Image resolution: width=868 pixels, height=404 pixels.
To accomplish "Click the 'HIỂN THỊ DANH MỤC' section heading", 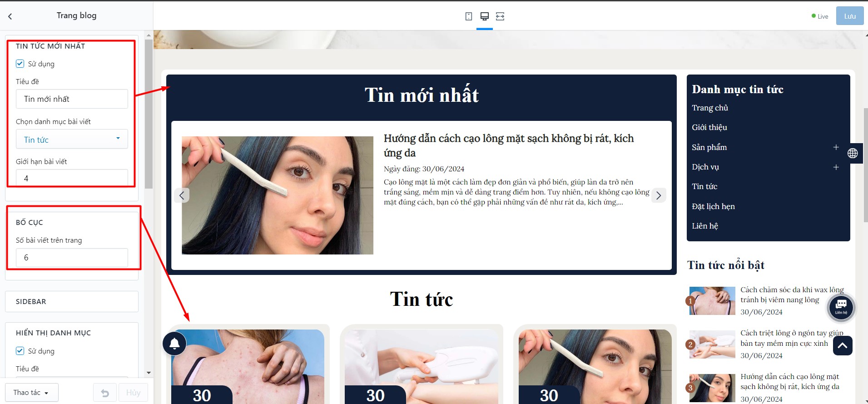I will [53, 333].
